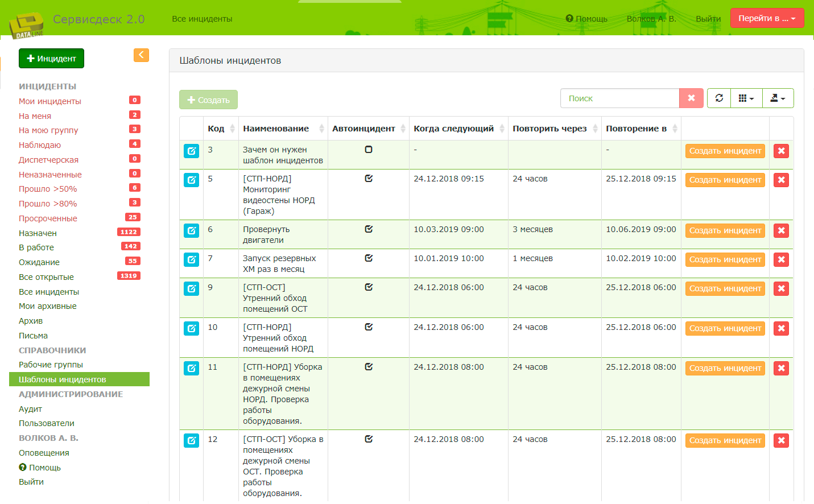
Task: Create incident from template 12
Action: pos(725,440)
